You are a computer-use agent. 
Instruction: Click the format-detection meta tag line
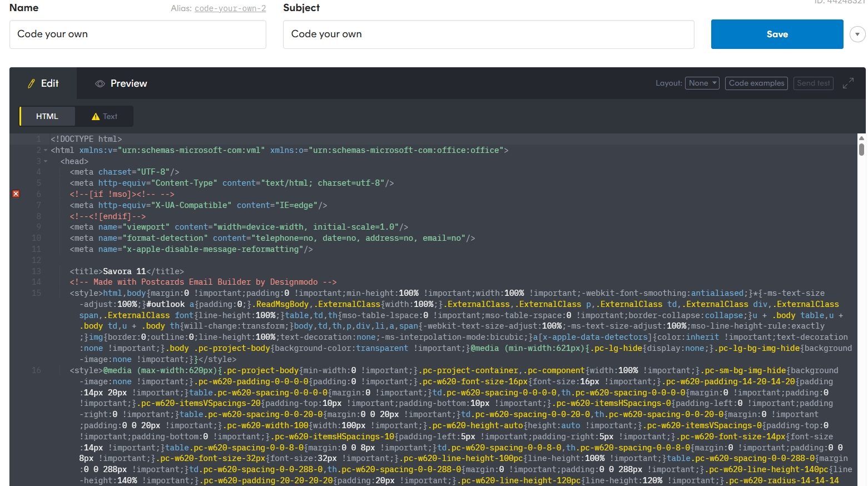(x=272, y=238)
